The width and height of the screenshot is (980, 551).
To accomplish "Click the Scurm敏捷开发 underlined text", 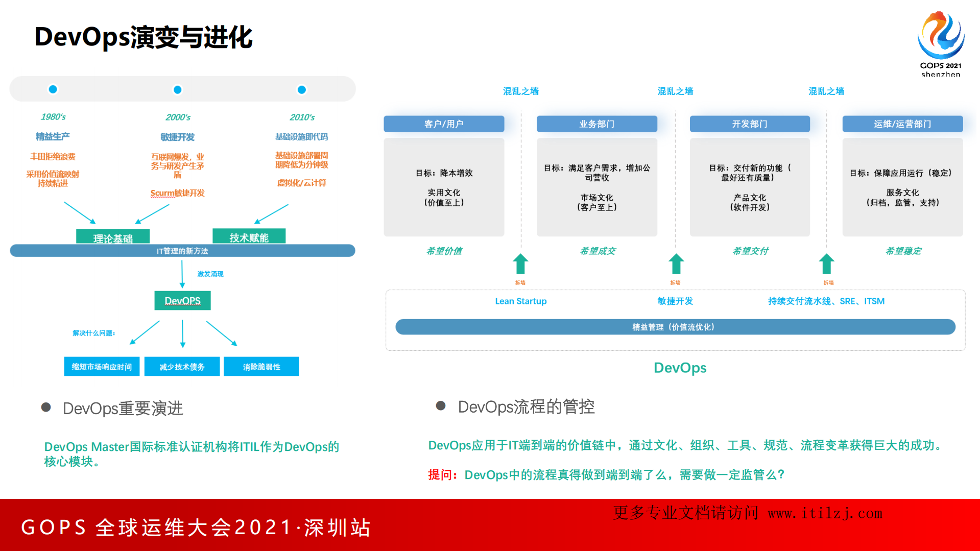I will 177,193.
